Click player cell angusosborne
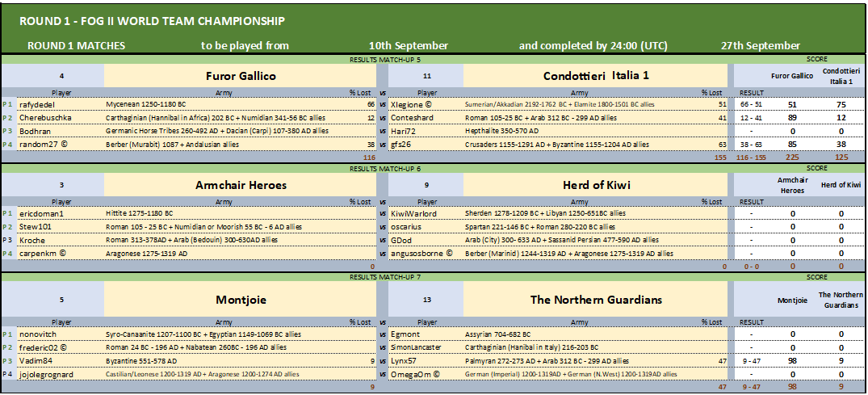 pyautogui.click(x=426, y=253)
